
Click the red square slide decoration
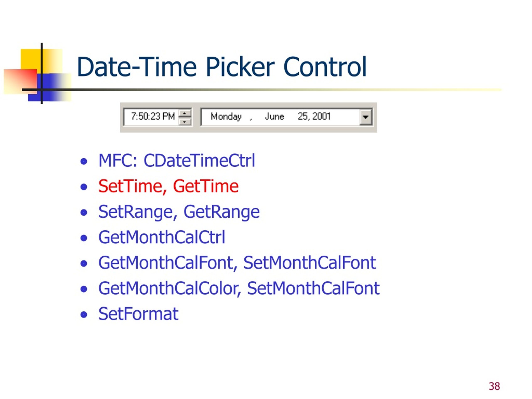click(x=20, y=81)
